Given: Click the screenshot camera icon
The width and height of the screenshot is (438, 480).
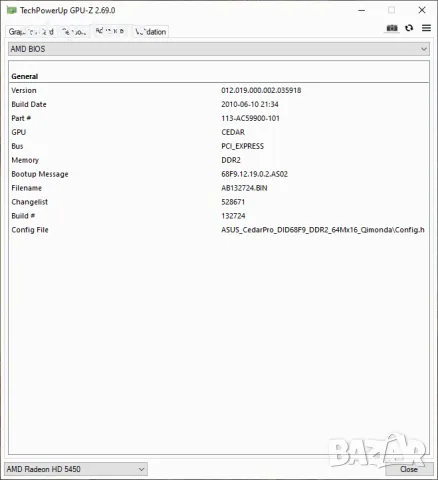Looking at the screenshot, I should 392,28.
